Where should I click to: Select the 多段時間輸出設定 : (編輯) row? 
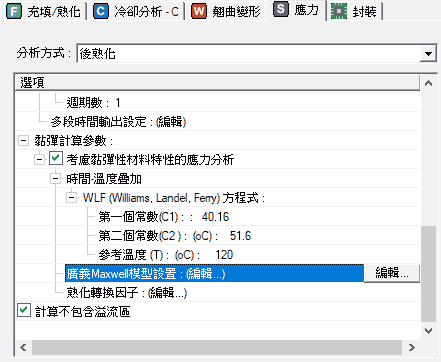118,122
